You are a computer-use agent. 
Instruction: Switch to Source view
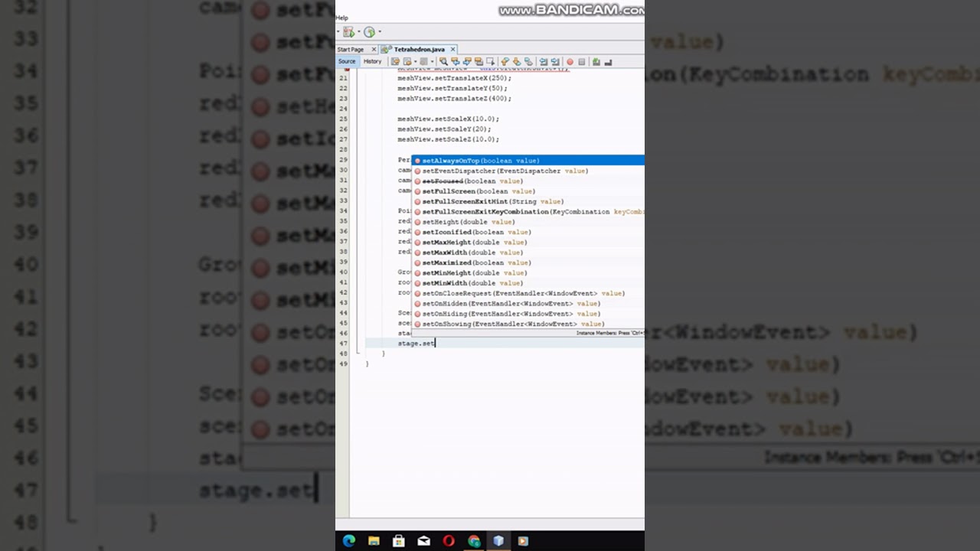[x=347, y=61]
